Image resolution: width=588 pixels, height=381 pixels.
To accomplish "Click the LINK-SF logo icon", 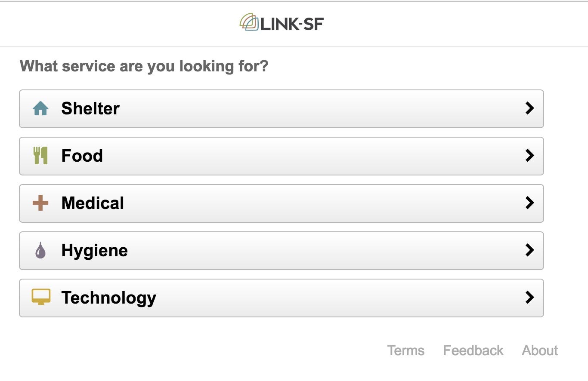I will 249,22.
